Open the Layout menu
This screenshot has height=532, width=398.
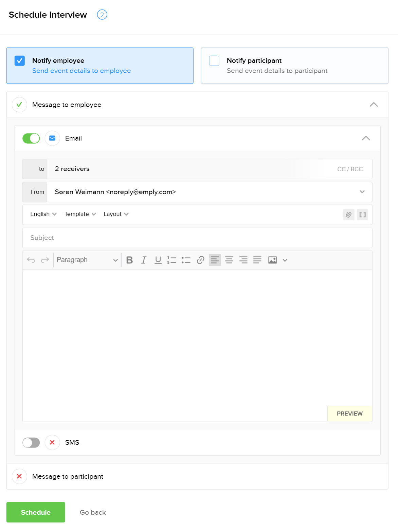coord(116,214)
